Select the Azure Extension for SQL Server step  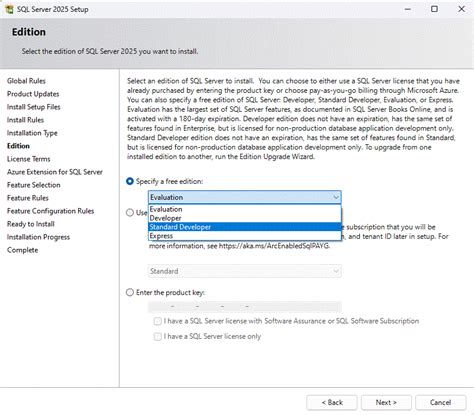(55, 172)
